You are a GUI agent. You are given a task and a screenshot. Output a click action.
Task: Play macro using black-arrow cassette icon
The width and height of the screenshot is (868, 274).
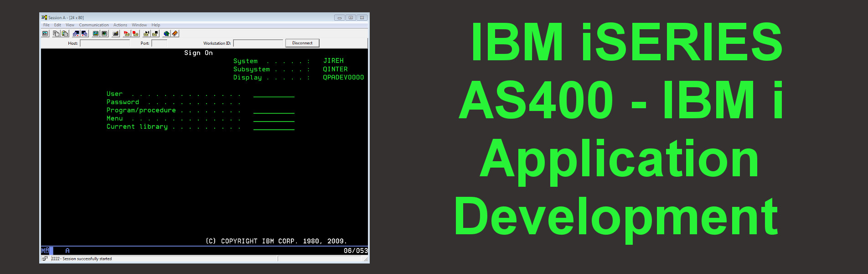(x=146, y=34)
